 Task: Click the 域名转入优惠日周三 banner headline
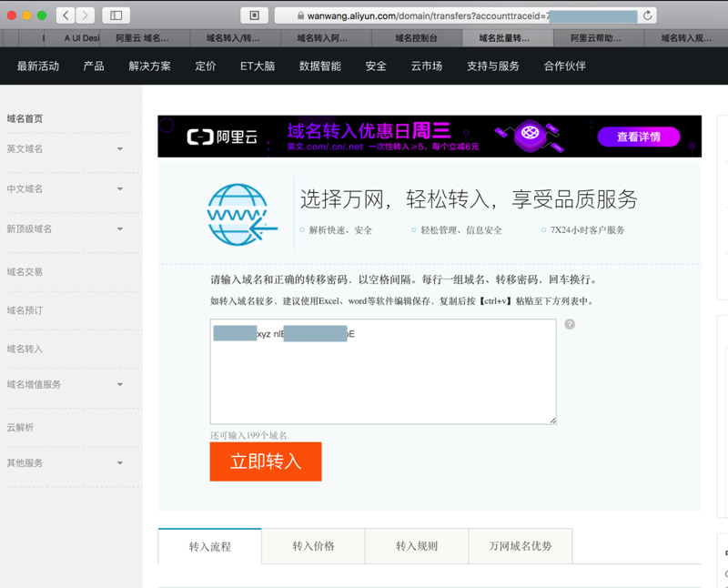(x=369, y=131)
